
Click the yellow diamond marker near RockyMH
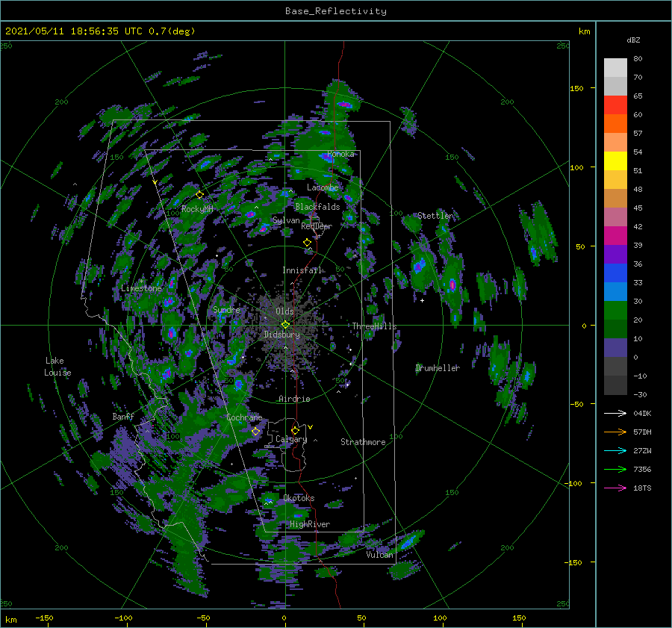[x=199, y=195]
